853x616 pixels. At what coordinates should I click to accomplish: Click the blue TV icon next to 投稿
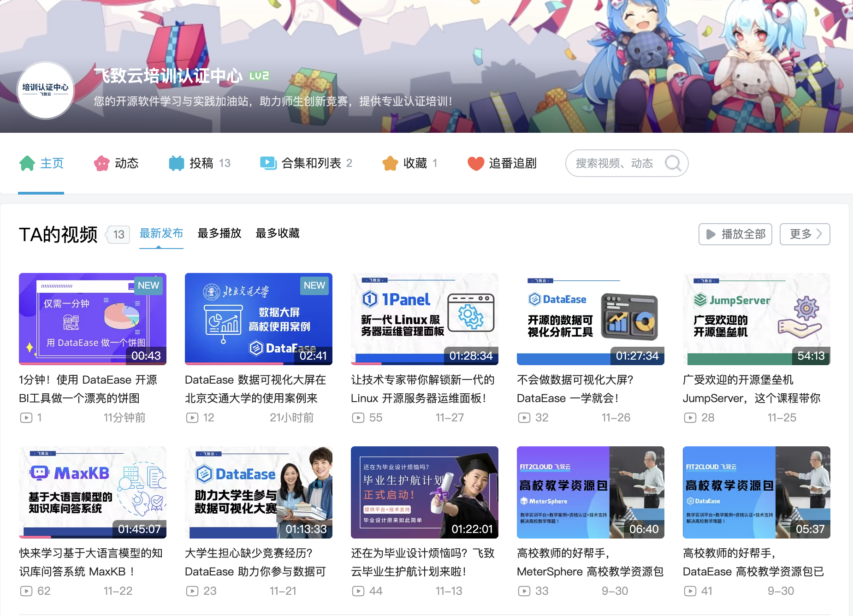(176, 163)
